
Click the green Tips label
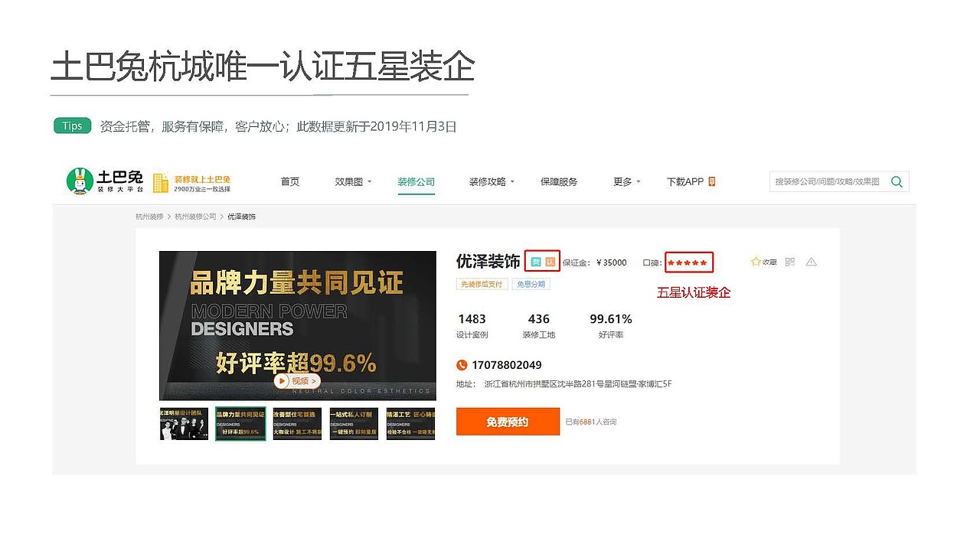click(x=73, y=126)
